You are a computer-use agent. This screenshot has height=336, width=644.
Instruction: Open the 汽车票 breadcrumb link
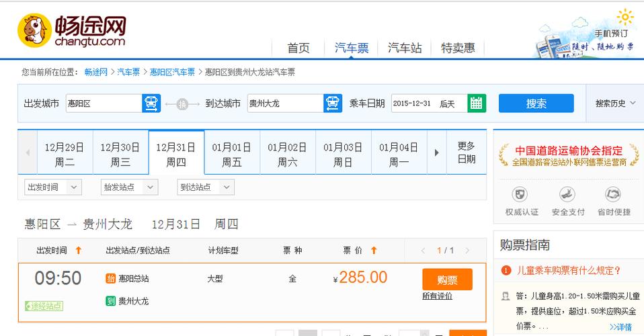(x=128, y=73)
